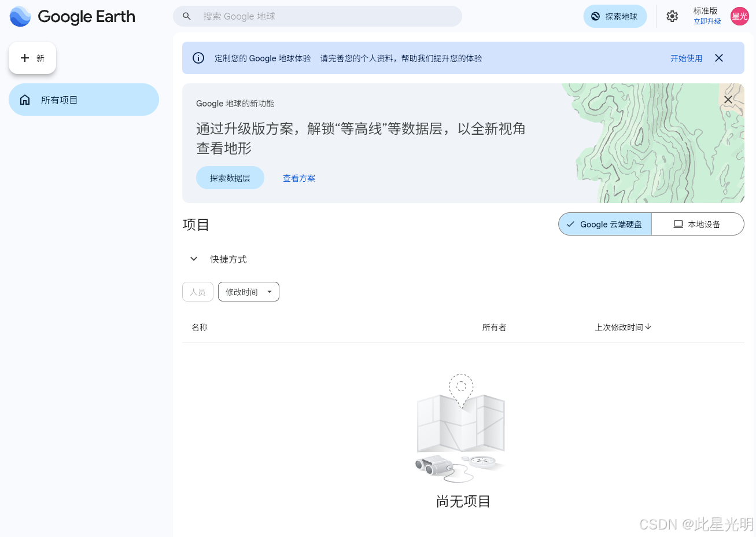Click the 探索地球 globe icon
The width and height of the screenshot is (756, 537).
coord(595,16)
